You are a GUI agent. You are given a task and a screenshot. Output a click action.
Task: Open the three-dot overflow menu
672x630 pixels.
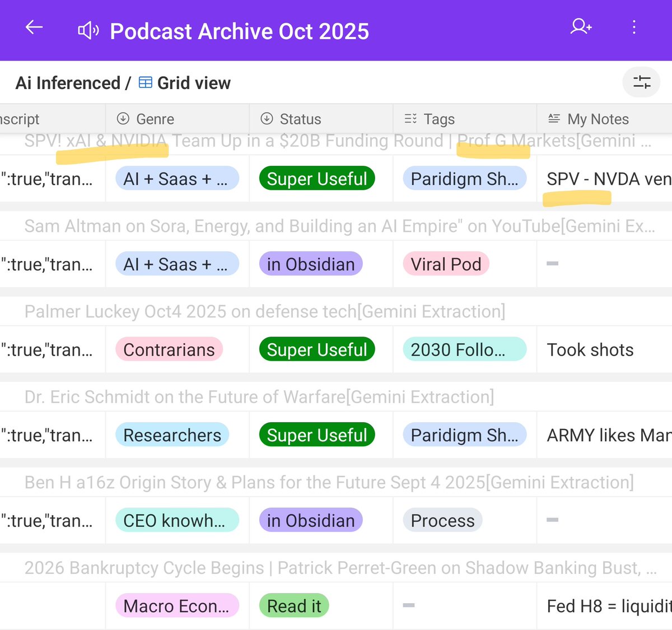(x=634, y=27)
